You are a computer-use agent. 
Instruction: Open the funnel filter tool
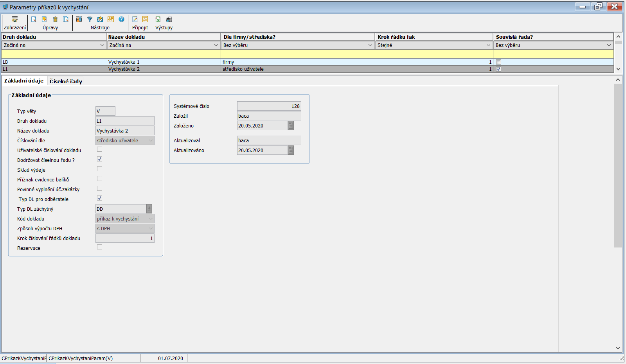(x=90, y=20)
